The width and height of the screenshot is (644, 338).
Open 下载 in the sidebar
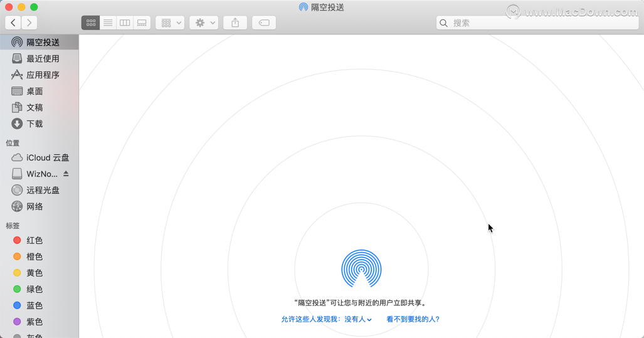click(40, 124)
